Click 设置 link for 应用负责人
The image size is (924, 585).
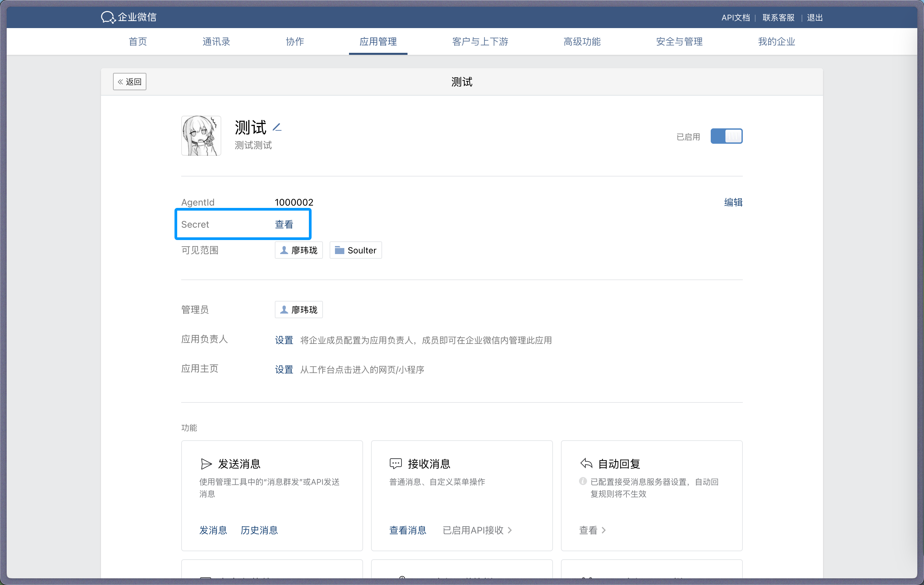(284, 340)
